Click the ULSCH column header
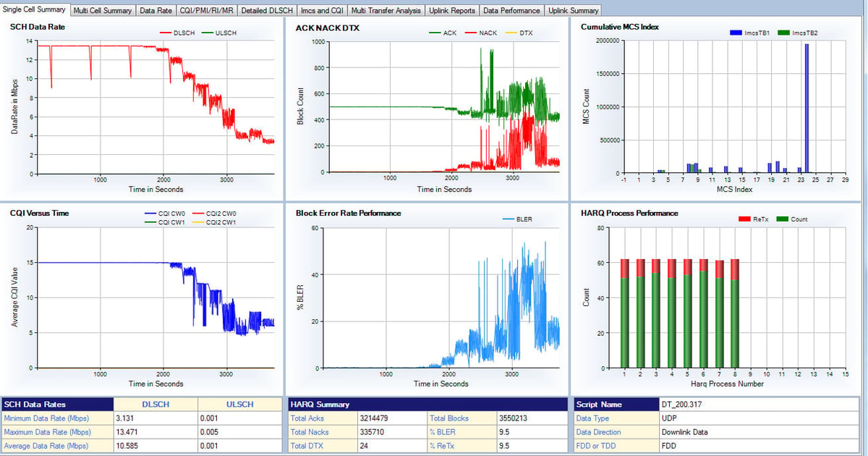 click(239, 405)
